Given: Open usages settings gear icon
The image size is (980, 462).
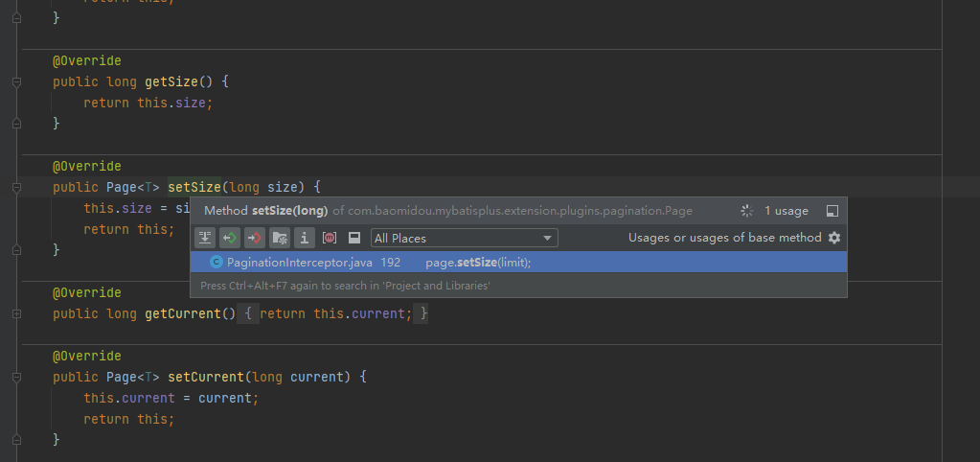Looking at the screenshot, I should tap(833, 238).
